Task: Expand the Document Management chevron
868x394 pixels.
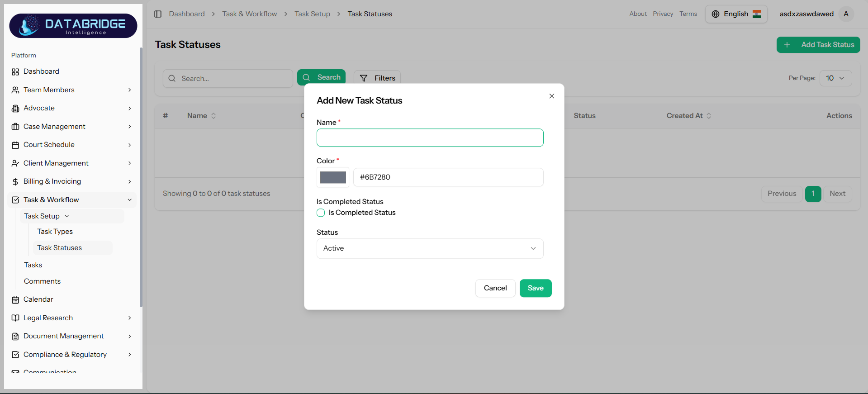Action: coord(130,336)
